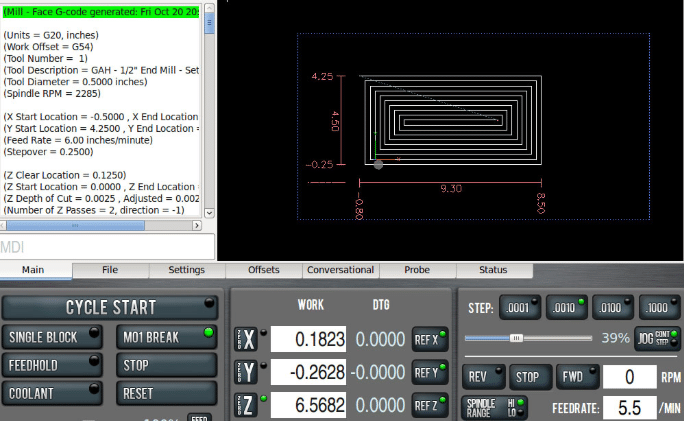The image size is (684, 421).
Task: Click the Z DTG value 0.0000
Action: pos(380,406)
